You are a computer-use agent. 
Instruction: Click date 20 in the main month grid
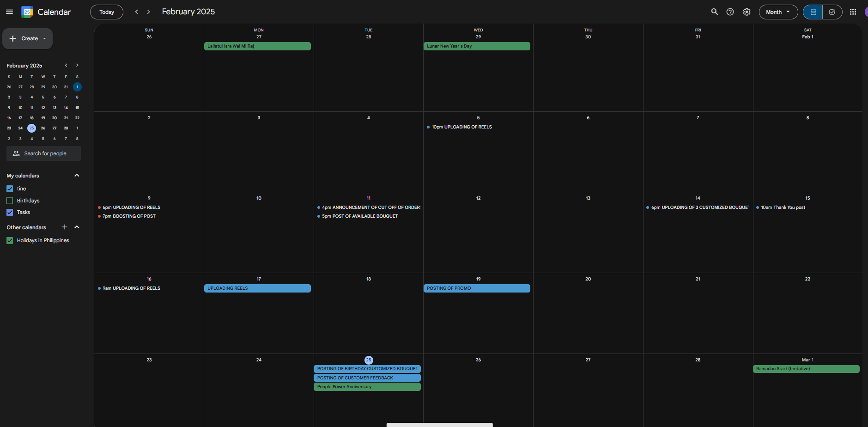[588, 279]
